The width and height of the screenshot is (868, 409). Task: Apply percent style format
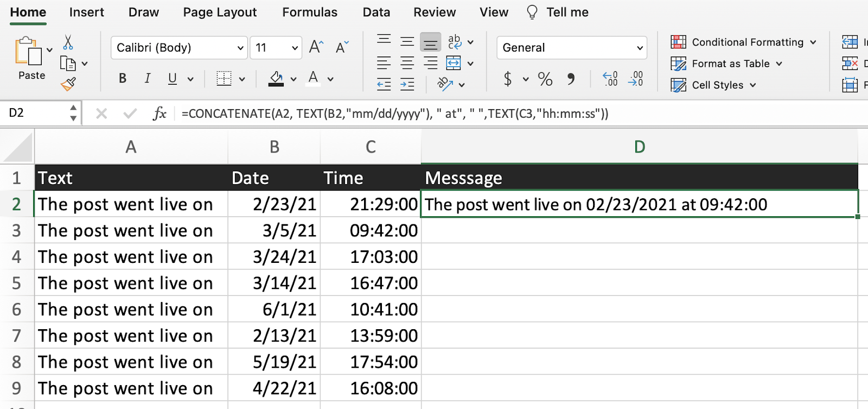(x=545, y=79)
